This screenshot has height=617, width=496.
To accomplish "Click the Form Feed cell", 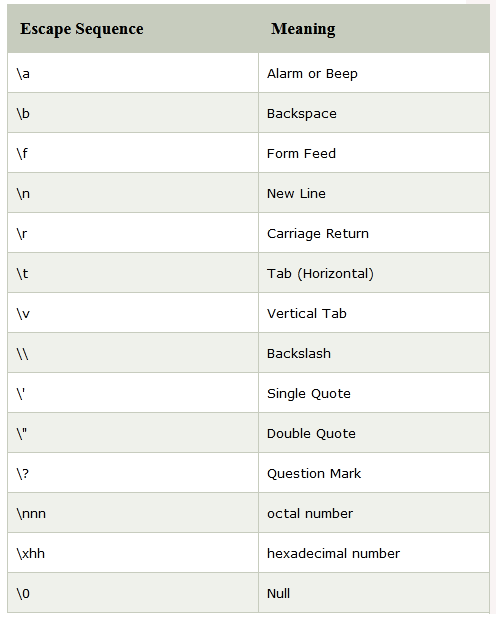I will click(374, 153).
